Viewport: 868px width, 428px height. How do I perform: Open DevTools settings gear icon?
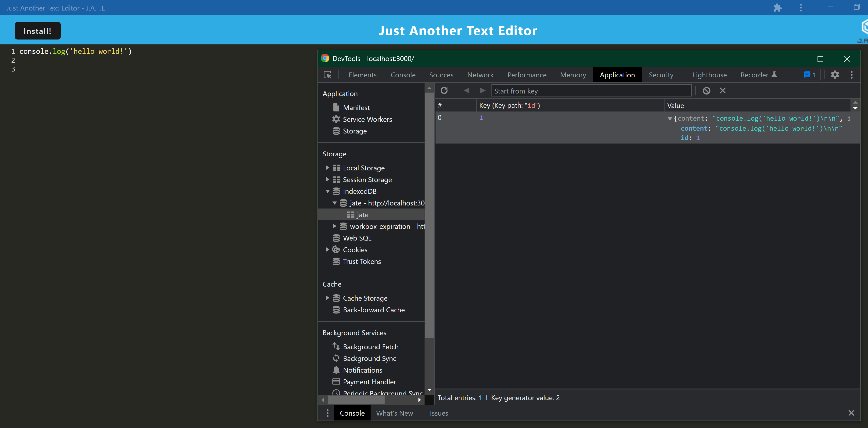pyautogui.click(x=835, y=75)
